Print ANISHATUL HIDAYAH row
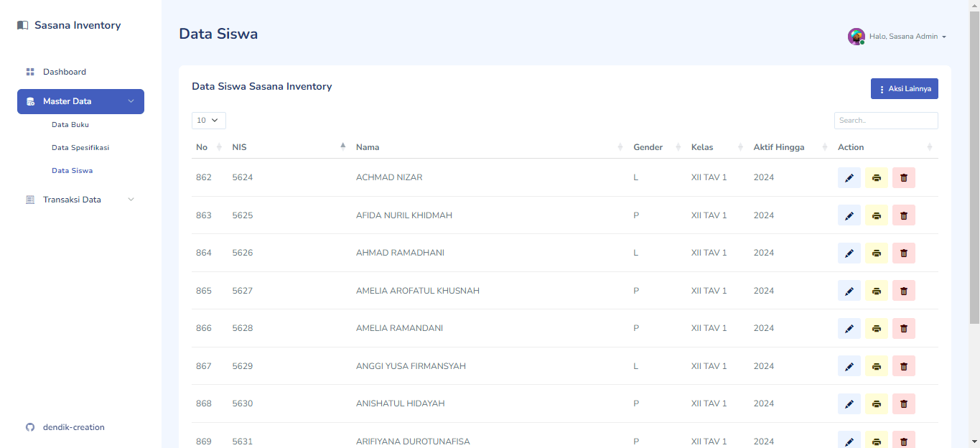Viewport: 980px width, 448px height. (877, 403)
